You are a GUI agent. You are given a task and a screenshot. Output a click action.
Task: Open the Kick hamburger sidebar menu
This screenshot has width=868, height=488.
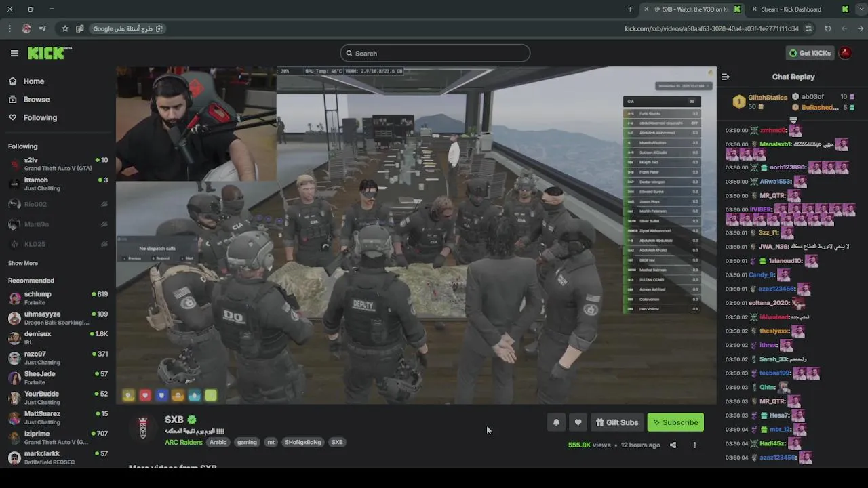(x=14, y=53)
